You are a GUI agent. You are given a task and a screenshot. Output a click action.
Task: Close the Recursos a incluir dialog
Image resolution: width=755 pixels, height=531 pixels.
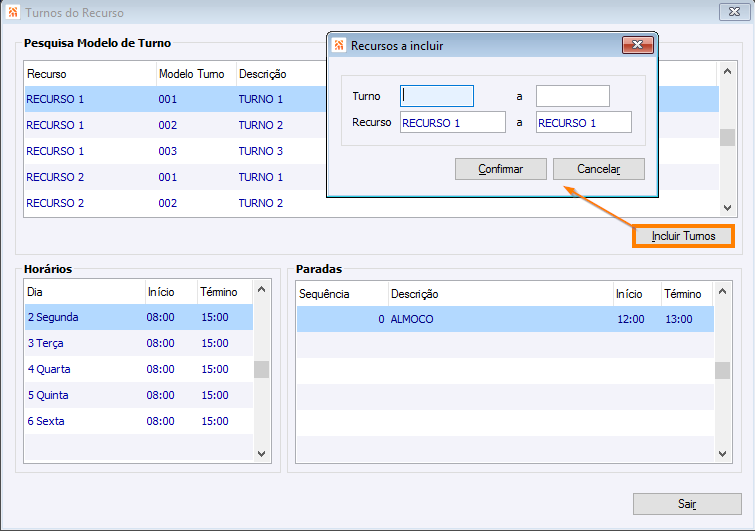click(638, 45)
